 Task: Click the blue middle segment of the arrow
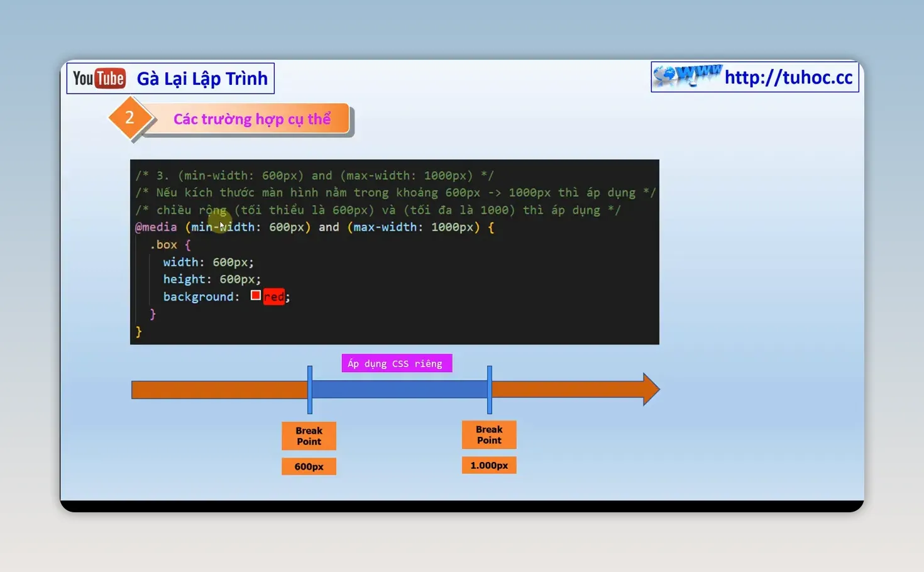(x=399, y=390)
